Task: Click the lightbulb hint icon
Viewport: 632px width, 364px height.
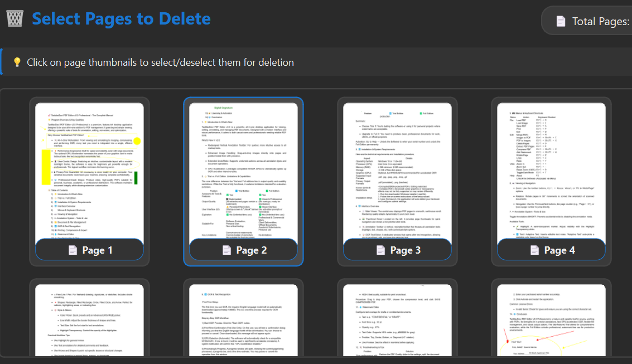Action: (x=17, y=62)
